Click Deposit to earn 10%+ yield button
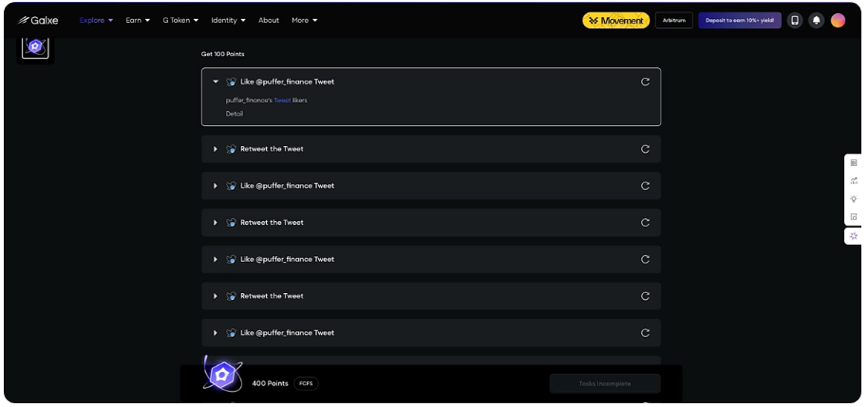 [740, 21]
